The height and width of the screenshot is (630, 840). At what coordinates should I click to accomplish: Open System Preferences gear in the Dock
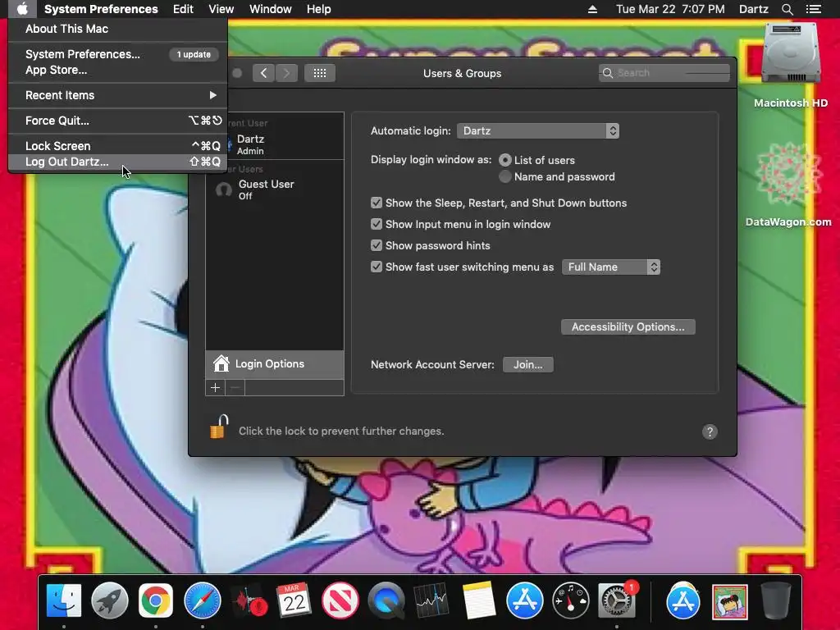coord(617,600)
